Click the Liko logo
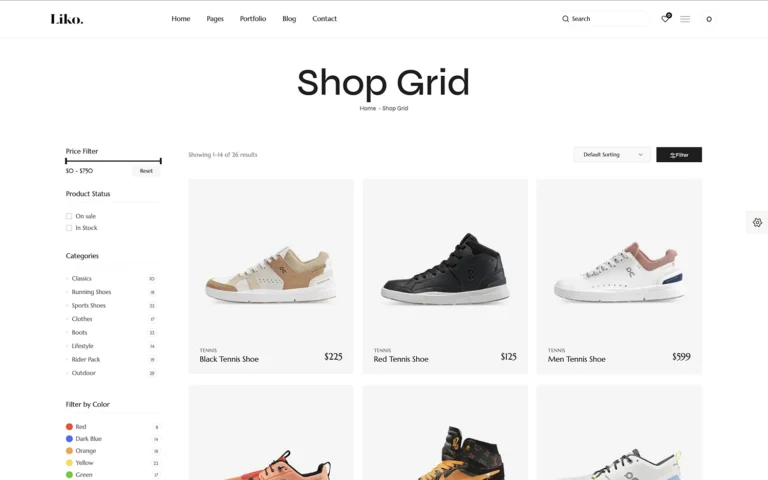 (67, 19)
